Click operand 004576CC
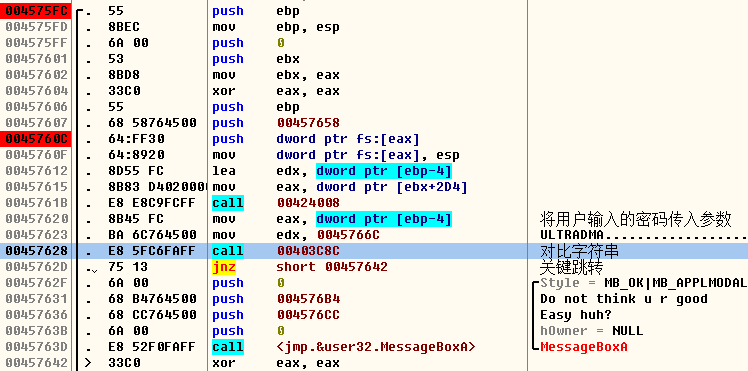This screenshot has height=371, width=748. coord(308,315)
